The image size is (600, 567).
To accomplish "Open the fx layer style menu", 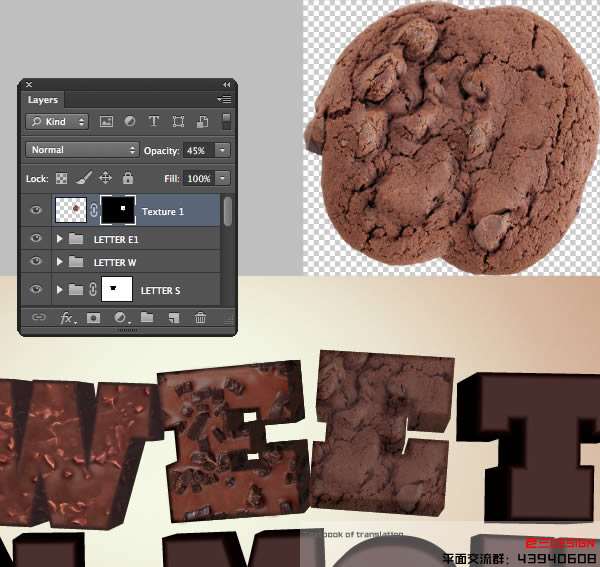I will tap(67, 317).
